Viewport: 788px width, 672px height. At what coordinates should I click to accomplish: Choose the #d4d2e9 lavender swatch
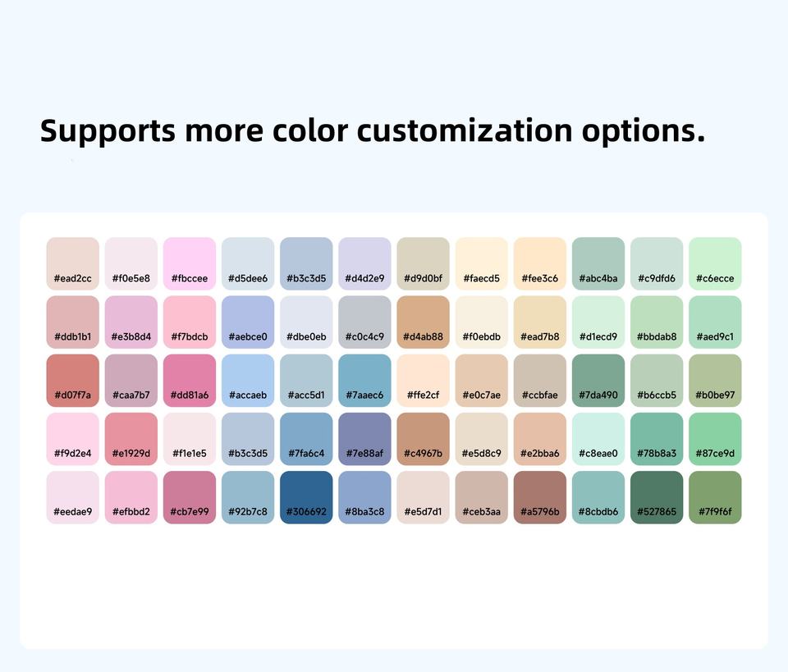pyautogui.click(x=364, y=263)
